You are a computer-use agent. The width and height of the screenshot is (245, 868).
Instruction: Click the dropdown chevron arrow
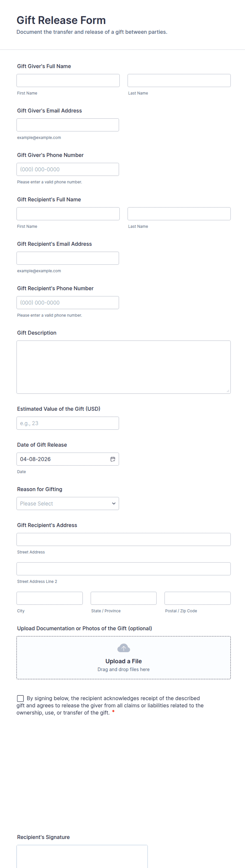tap(114, 503)
